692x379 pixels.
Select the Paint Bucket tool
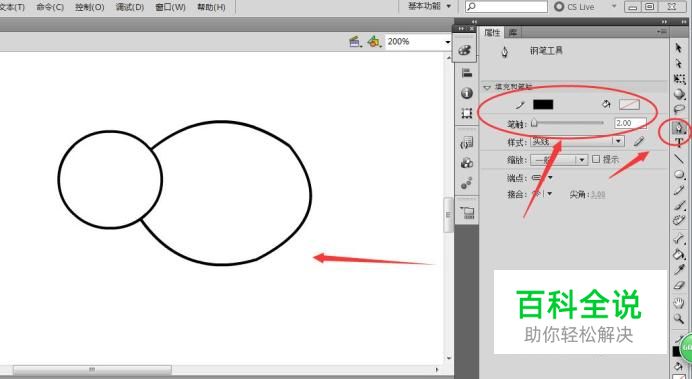click(679, 255)
